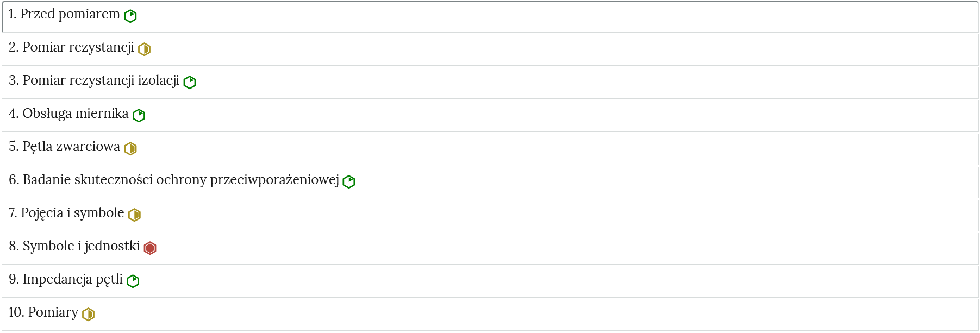Open lesson 1 Przed pomiarem

click(x=64, y=15)
